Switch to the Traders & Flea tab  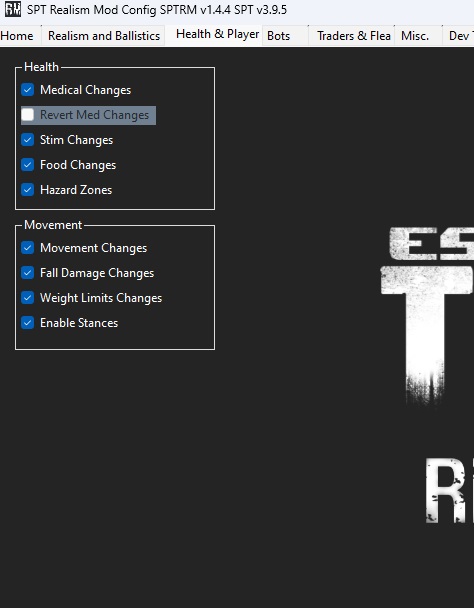click(353, 36)
